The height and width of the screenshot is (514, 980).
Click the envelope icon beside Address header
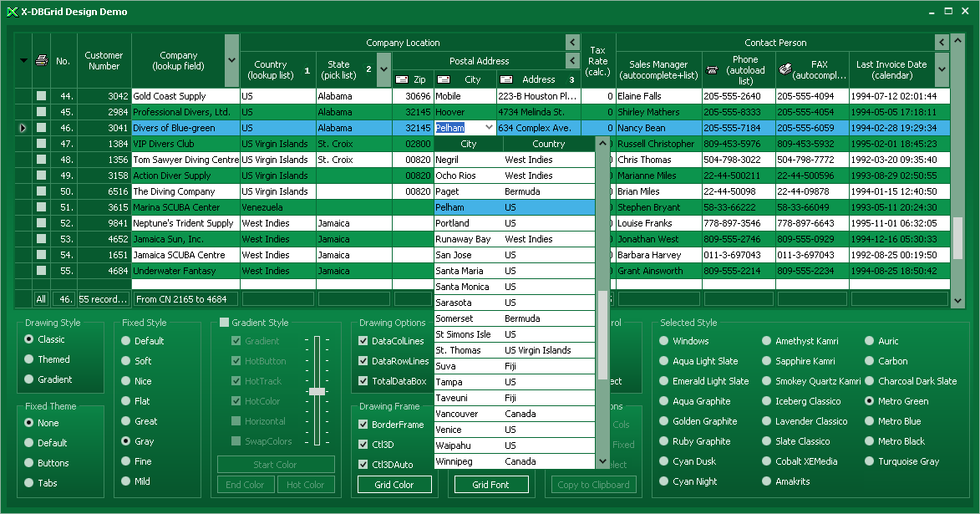[507, 79]
